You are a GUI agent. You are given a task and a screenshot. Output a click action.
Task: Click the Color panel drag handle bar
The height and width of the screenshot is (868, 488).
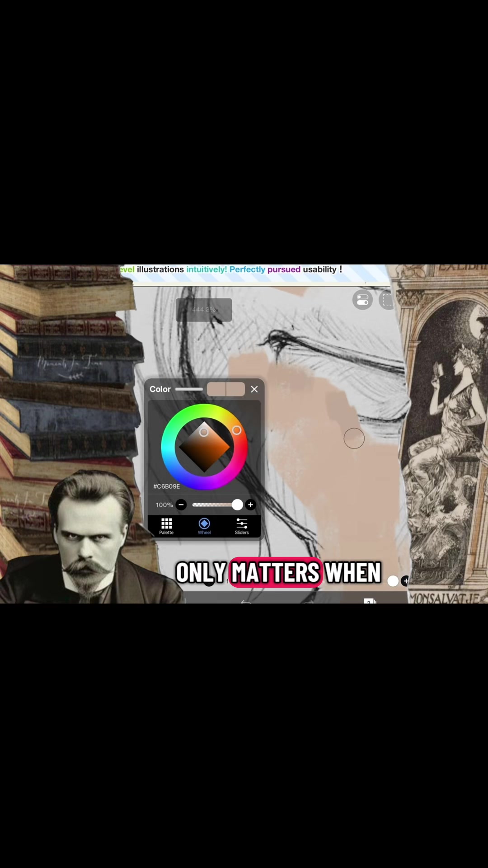[189, 389]
